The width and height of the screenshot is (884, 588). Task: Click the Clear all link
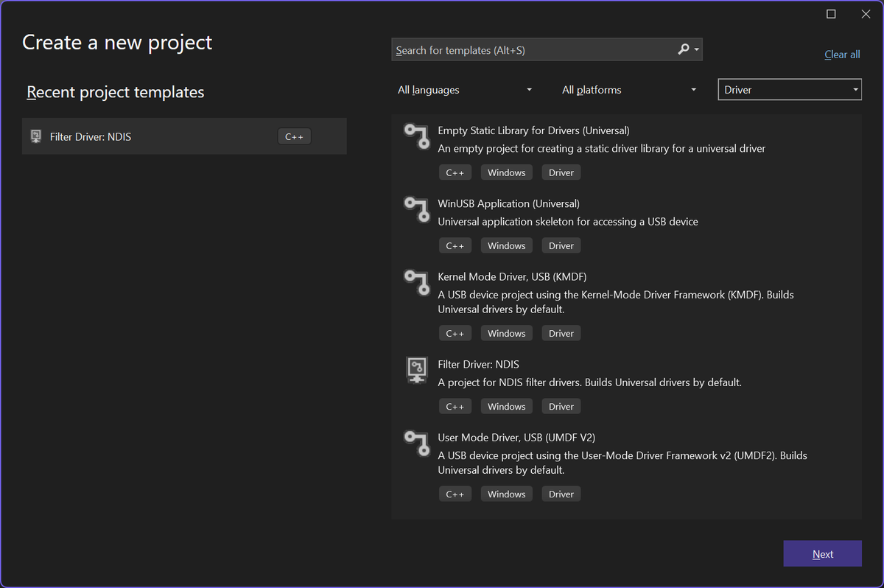click(842, 55)
